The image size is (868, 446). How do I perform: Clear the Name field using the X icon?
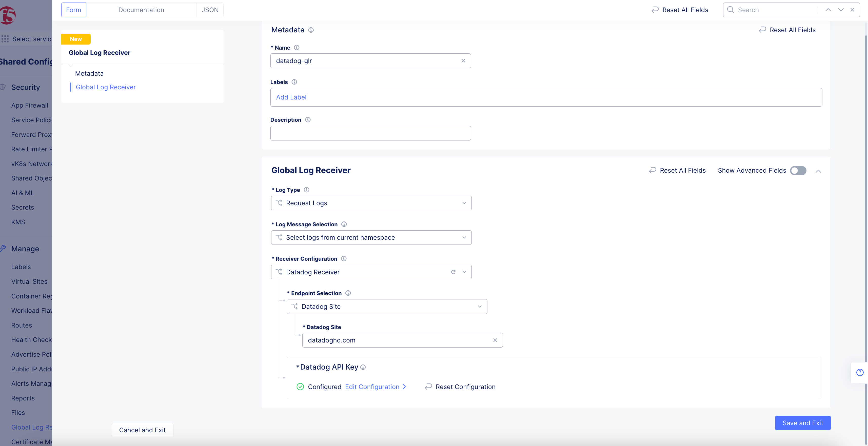point(463,61)
